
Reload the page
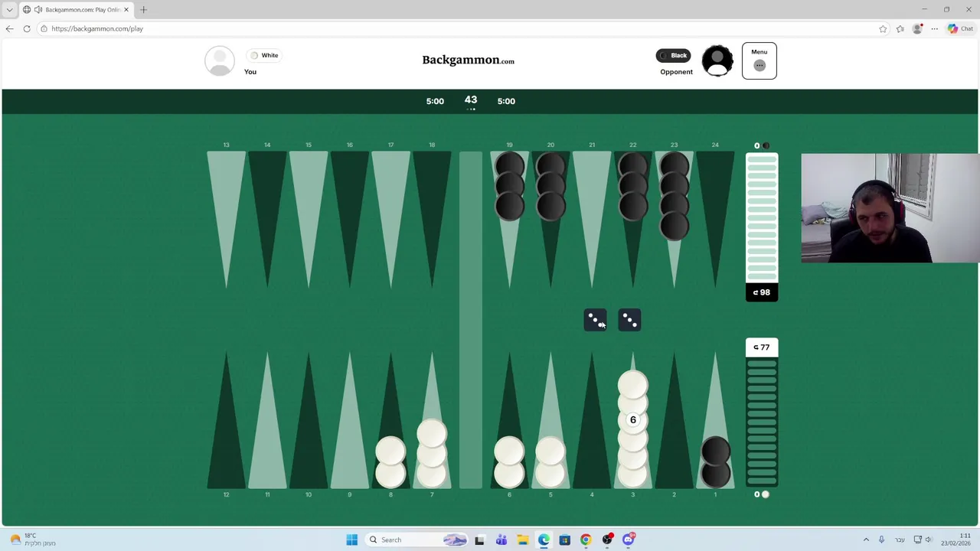click(27, 28)
